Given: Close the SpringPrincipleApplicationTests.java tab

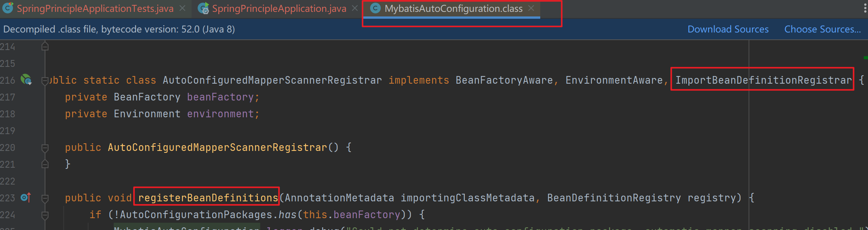Looking at the screenshot, I should tap(183, 8).
